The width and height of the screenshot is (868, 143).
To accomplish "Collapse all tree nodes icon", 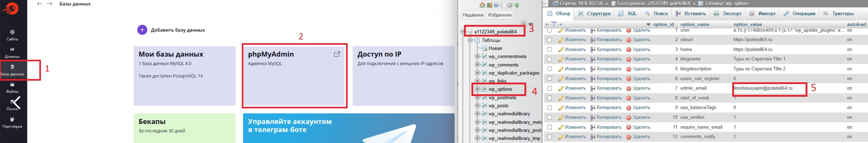I will tap(524, 23).
